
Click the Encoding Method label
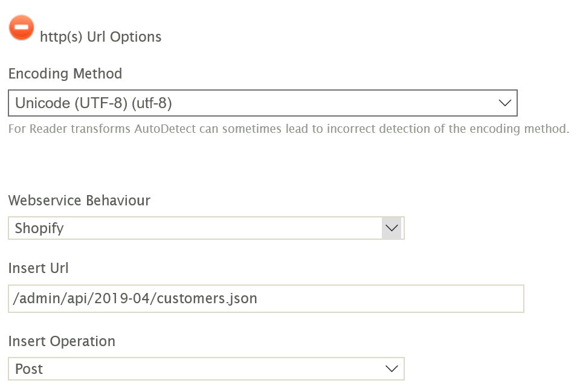[65, 74]
